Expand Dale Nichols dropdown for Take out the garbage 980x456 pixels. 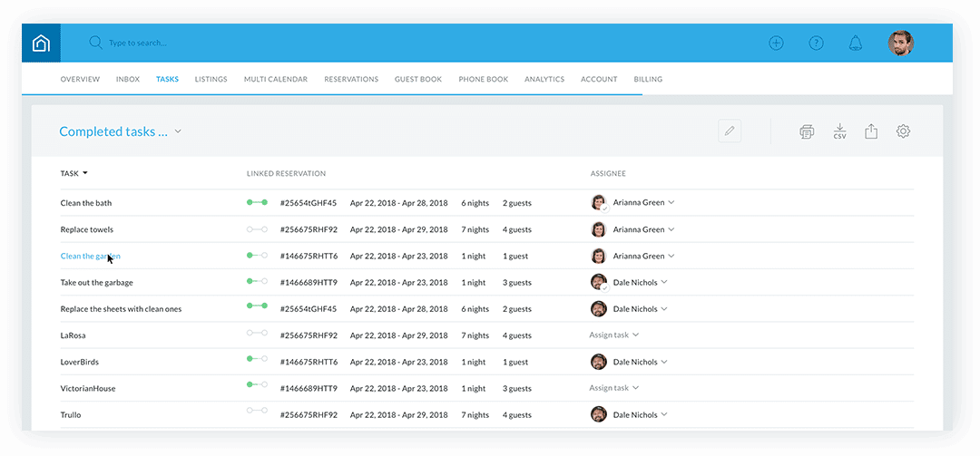point(663,282)
